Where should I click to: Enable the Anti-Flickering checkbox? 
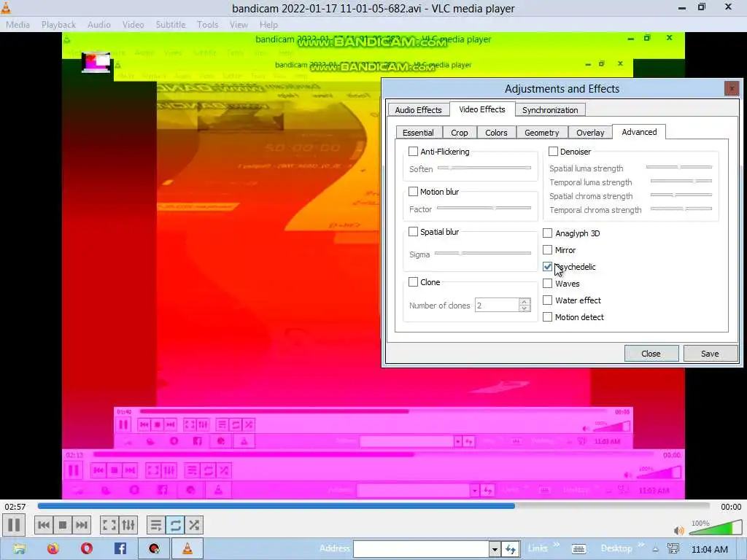(413, 152)
